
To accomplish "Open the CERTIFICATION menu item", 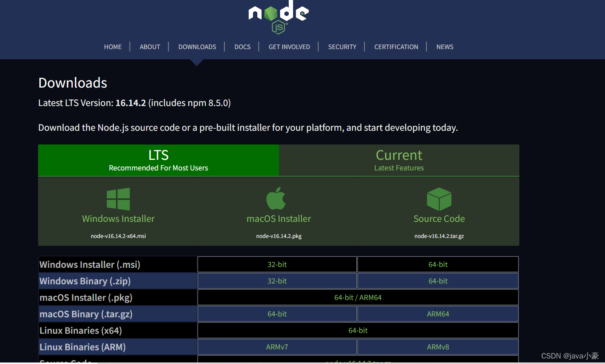I will tap(396, 47).
